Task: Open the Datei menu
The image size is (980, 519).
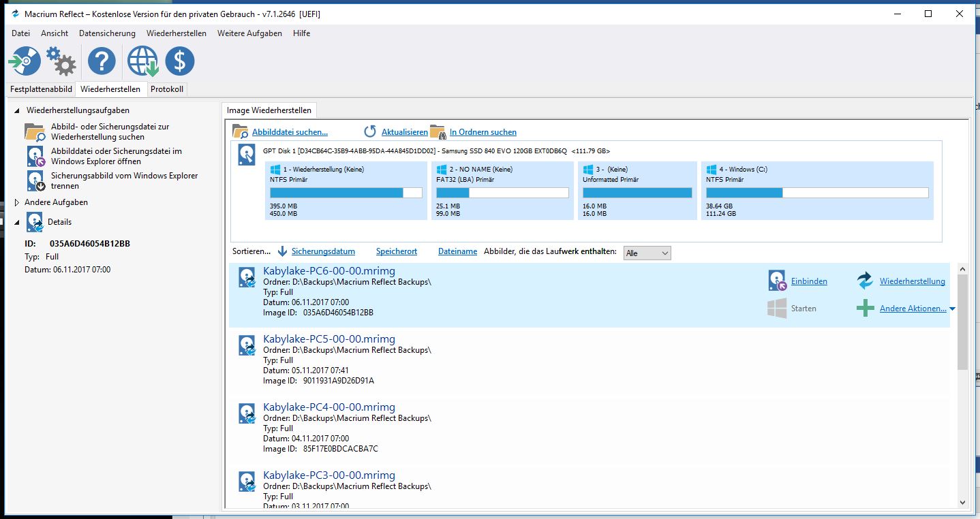Action: pyautogui.click(x=21, y=33)
